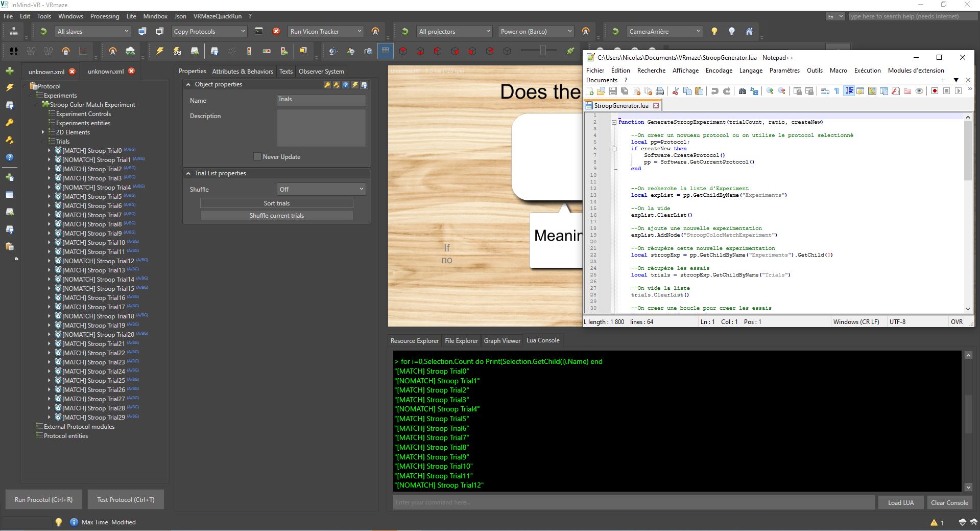Image resolution: width=980 pixels, height=531 pixels.
Task: Click the refresh slaves green arrow icon
Action: point(43,31)
